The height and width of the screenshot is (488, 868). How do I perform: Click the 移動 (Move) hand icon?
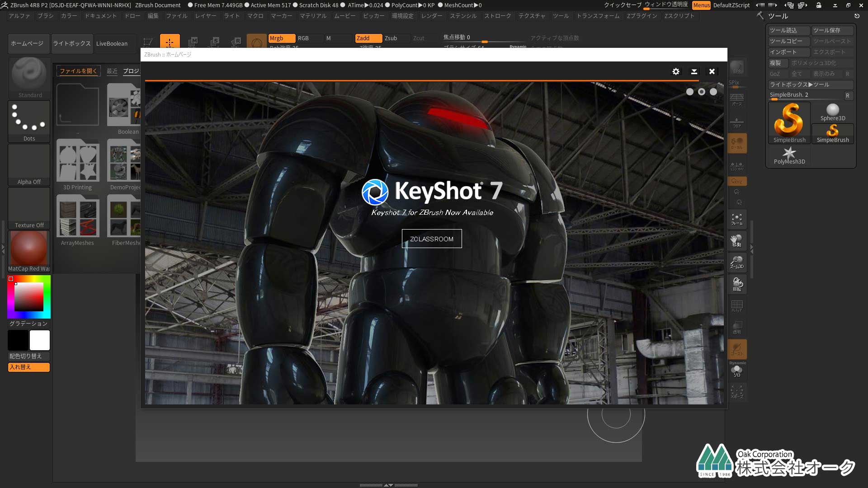[x=737, y=240]
